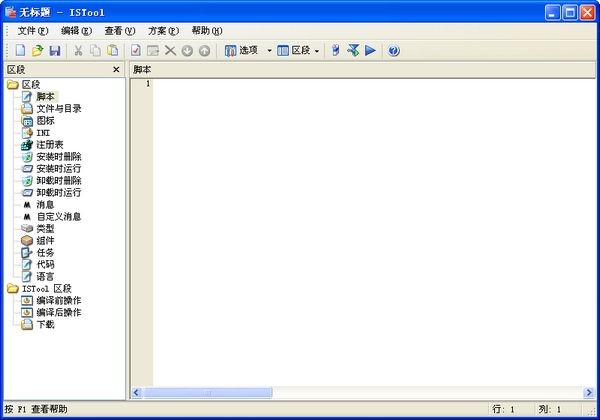The width and height of the screenshot is (600, 420).
Task: Run the setup with the blue play icon
Action: tap(370, 50)
